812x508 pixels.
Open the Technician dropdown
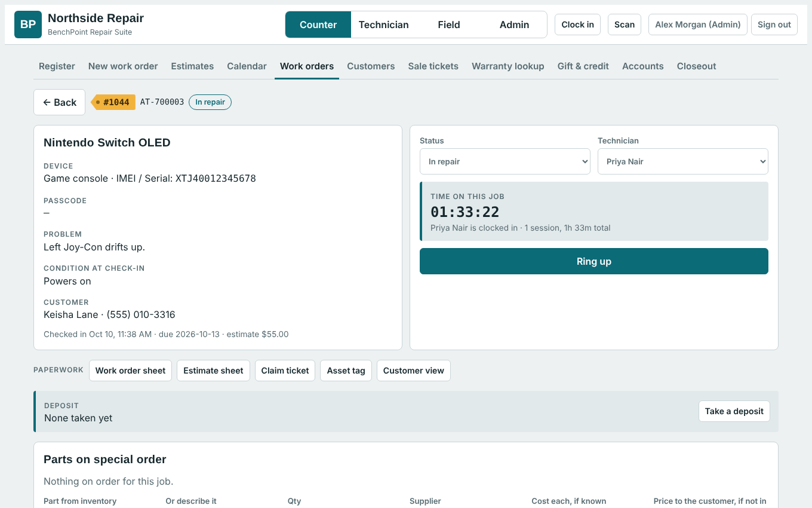point(683,161)
